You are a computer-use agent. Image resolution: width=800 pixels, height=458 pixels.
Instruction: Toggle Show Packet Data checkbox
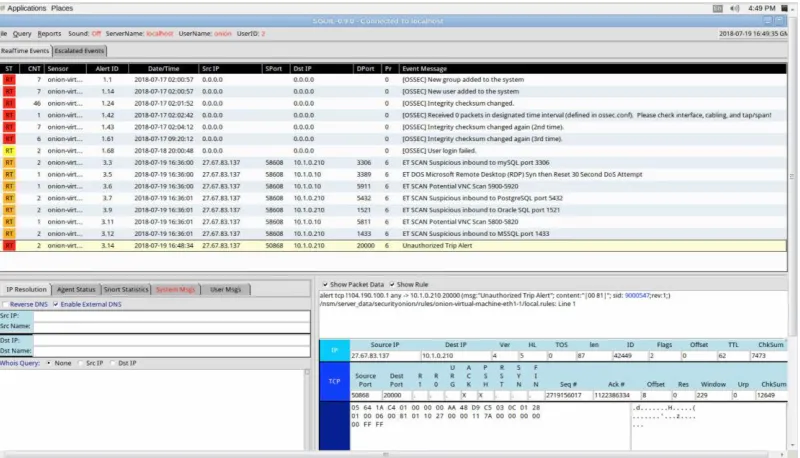click(325, 285)
